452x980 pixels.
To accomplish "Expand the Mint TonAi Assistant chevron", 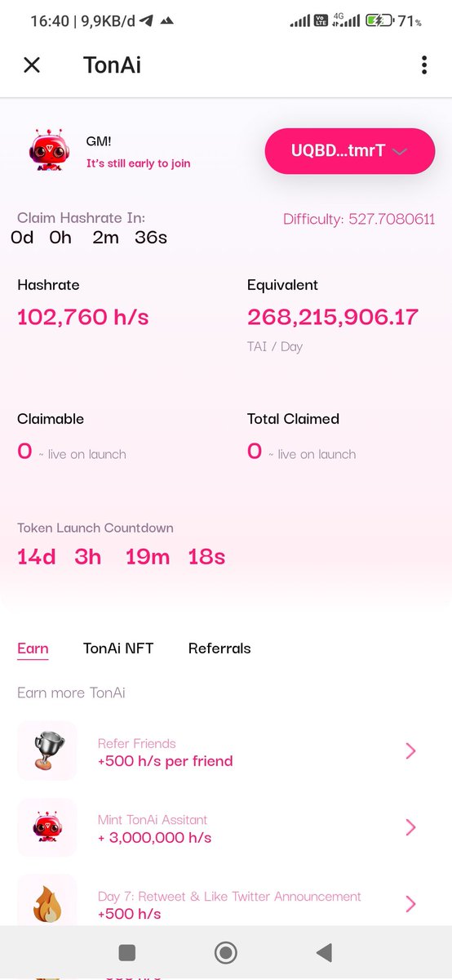I will [410, 827].
